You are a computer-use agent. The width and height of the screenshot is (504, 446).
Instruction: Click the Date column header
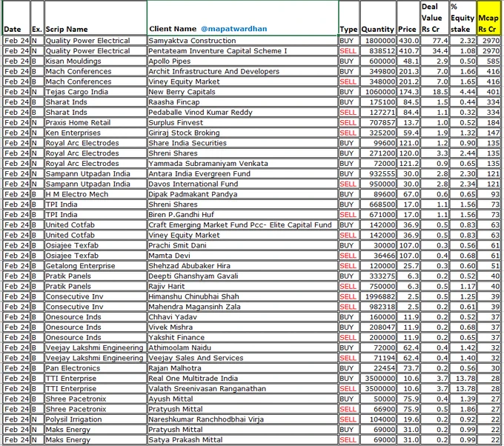pos(16,18)
